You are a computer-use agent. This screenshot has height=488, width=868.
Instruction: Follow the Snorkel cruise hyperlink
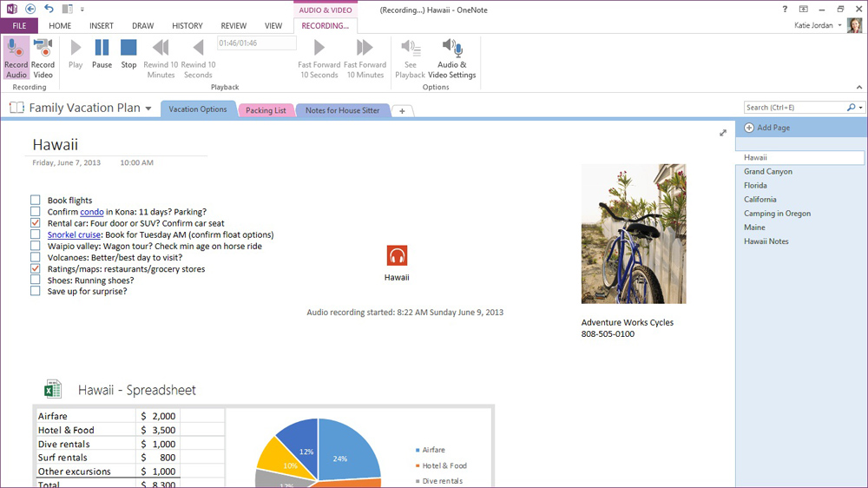click(x=74, y=234)
